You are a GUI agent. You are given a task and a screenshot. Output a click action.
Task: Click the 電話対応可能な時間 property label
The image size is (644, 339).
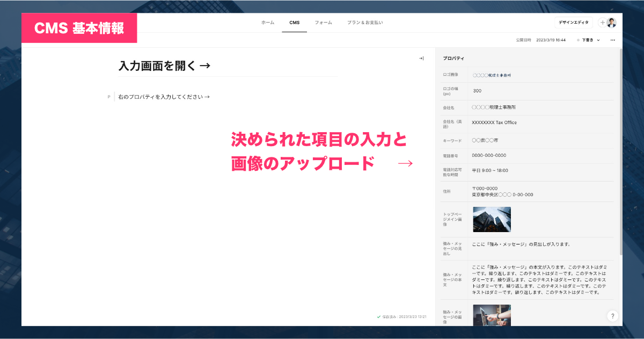[451, 172]
